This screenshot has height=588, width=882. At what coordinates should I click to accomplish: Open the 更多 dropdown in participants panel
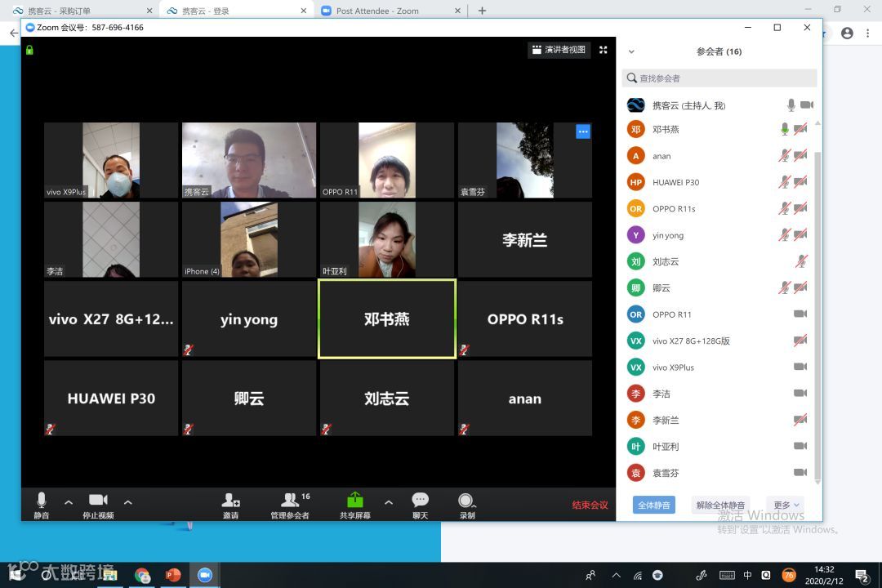tap(786, 505)
